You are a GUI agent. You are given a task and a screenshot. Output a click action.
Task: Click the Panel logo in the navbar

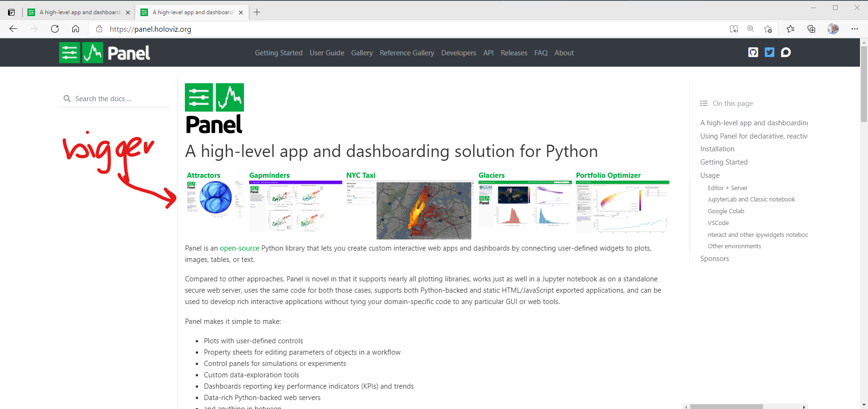[104, 52]
